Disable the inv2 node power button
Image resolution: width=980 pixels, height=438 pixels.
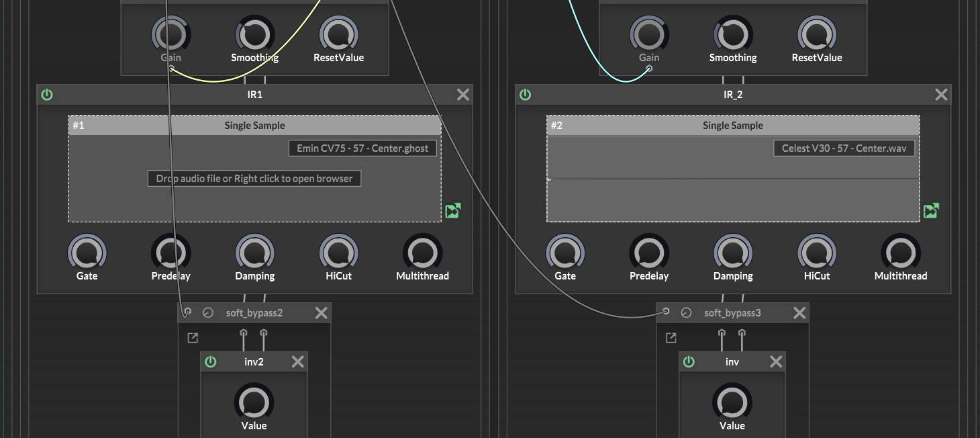(x=211, y=362)
